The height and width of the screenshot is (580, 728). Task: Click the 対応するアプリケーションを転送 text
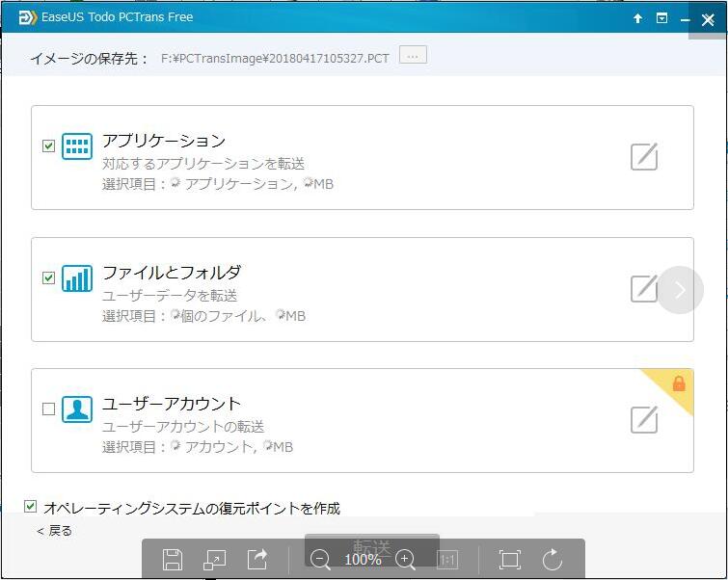point(203,164)
